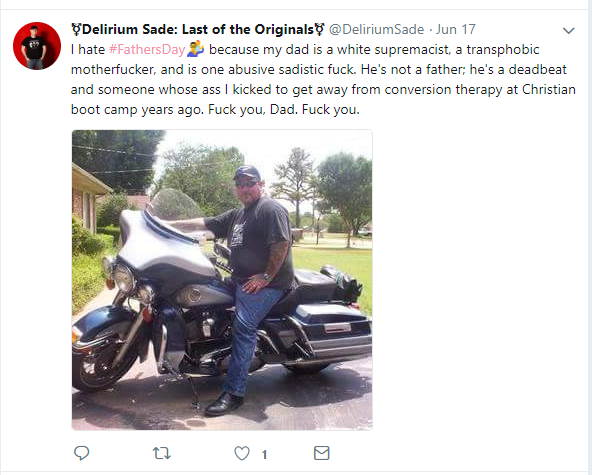Click the man's cap in the attached photo
This screenshot has width=592, height=475.
click(246, 173)
